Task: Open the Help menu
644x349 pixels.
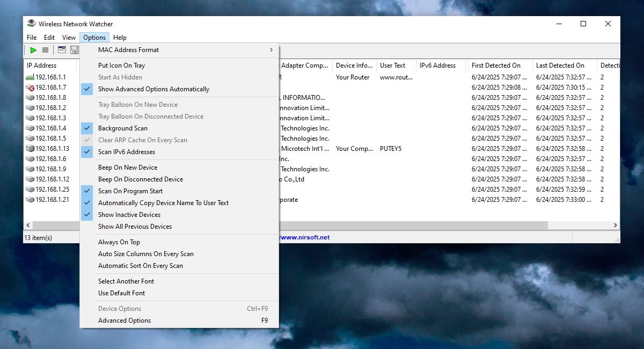Action: pyautogui.click(x=120, y=38)
